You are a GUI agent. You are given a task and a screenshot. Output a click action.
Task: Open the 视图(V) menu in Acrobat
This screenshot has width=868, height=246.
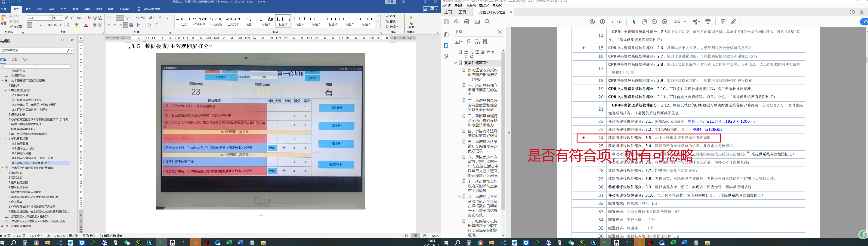point(471,6)
